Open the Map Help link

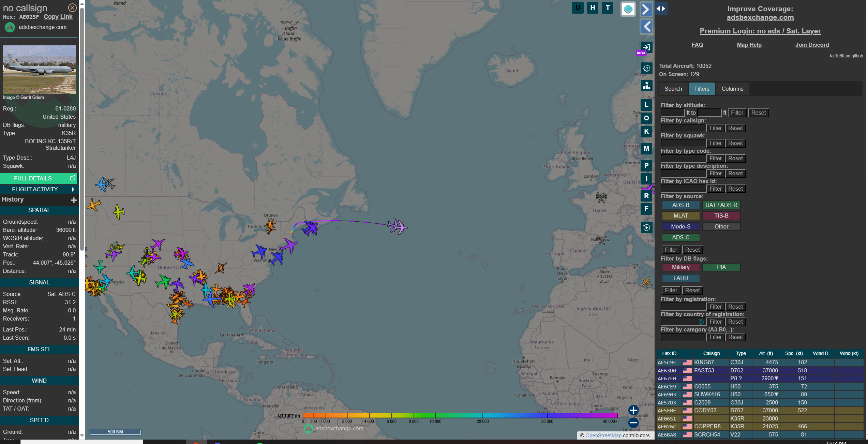[749, 45]
